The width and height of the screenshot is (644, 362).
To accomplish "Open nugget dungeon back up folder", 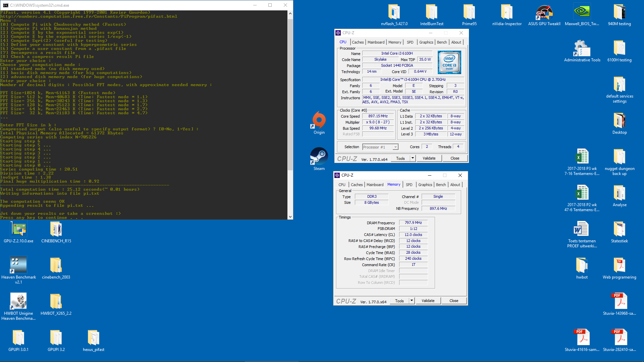I will point(620,162).
